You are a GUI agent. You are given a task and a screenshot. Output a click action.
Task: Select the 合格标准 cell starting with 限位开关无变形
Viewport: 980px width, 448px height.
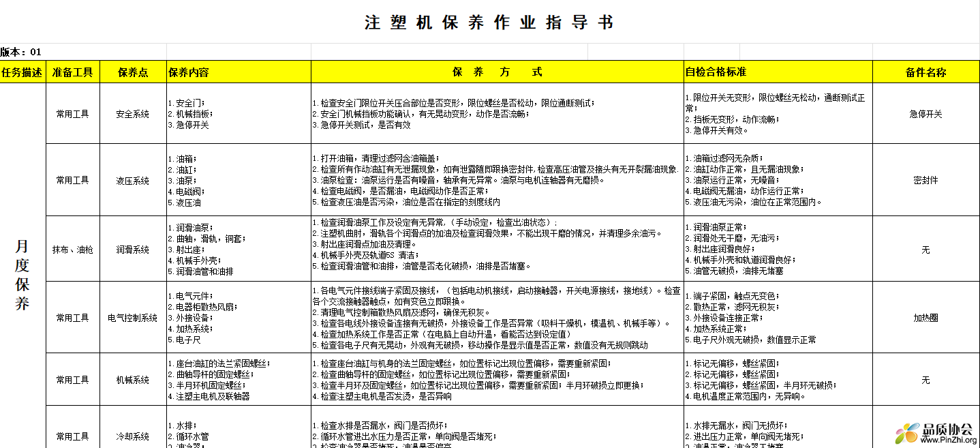778,114
